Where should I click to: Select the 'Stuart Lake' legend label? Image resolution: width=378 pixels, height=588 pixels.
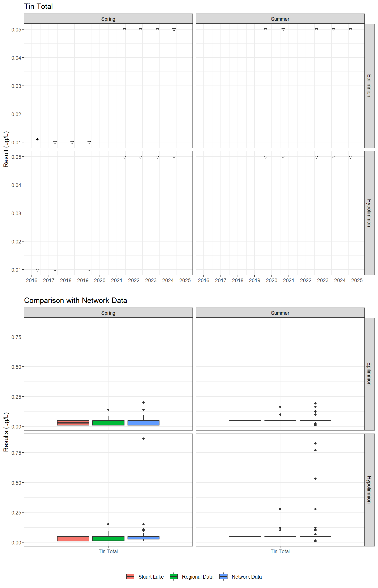151,577
